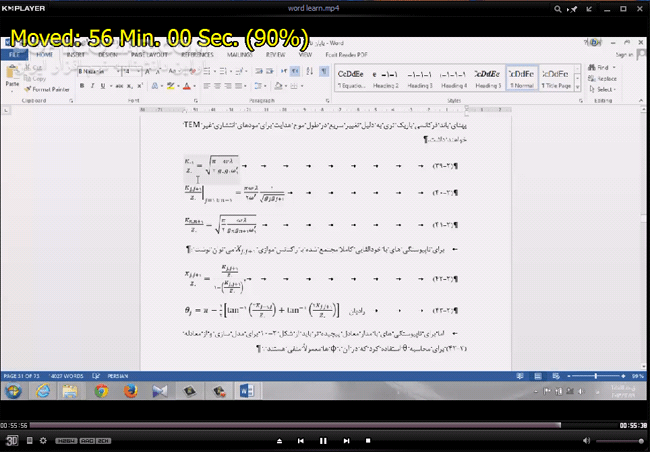Screen dimensions: 650x452
Task: Open the HOME ribbon tab in Word
Action: (45, 56)
